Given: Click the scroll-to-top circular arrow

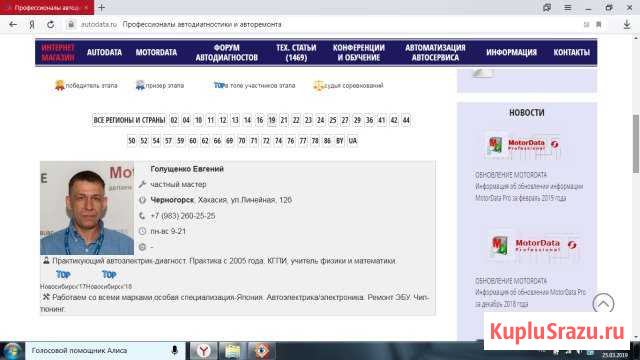Looking at the screenshot, I should click(x=603, y=304).
